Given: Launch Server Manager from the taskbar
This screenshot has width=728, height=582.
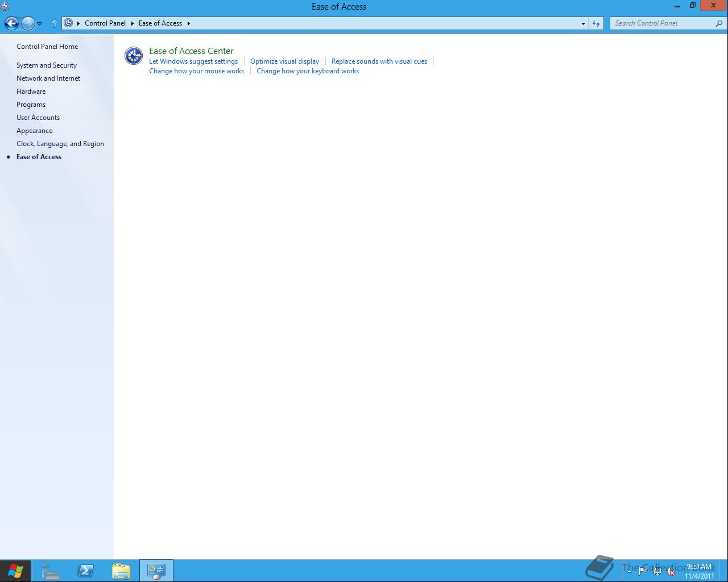Looking at the screenshot, I should point(51,571).
